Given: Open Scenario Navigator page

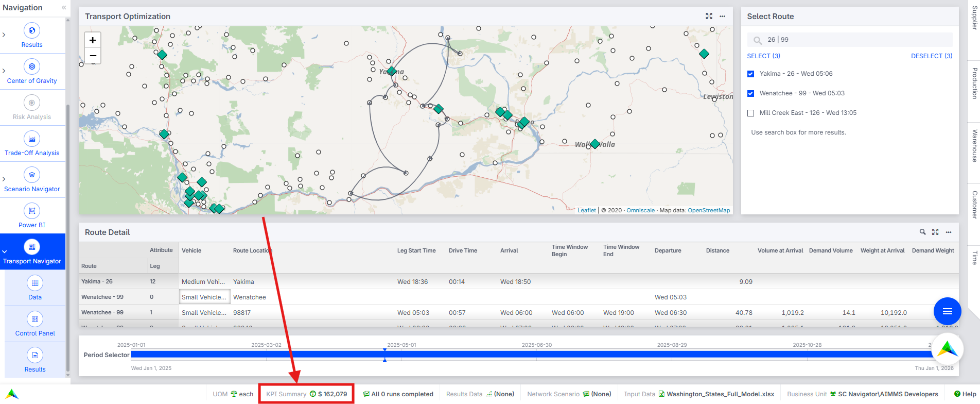Looking at the screenshot, I should point(32,180).
